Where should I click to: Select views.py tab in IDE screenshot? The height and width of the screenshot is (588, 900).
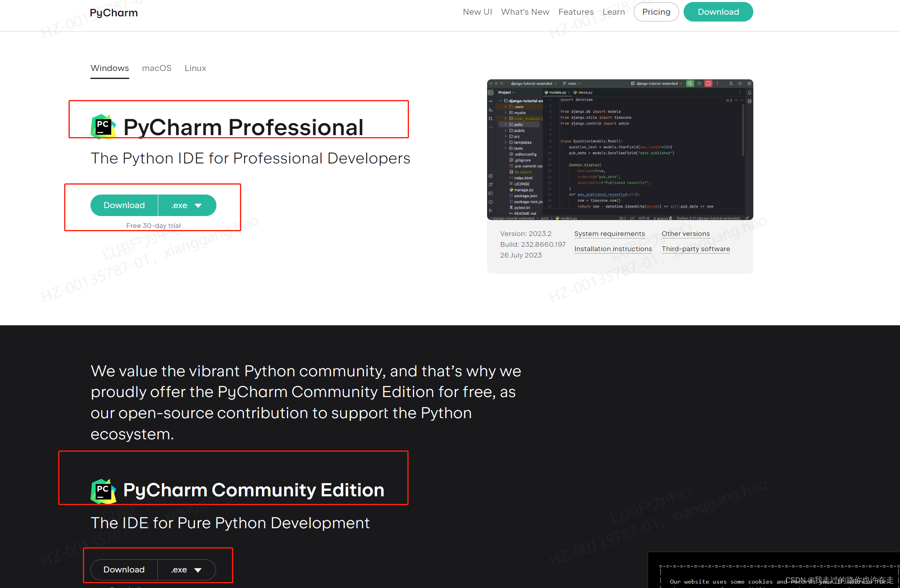click(x=583, y=92)
